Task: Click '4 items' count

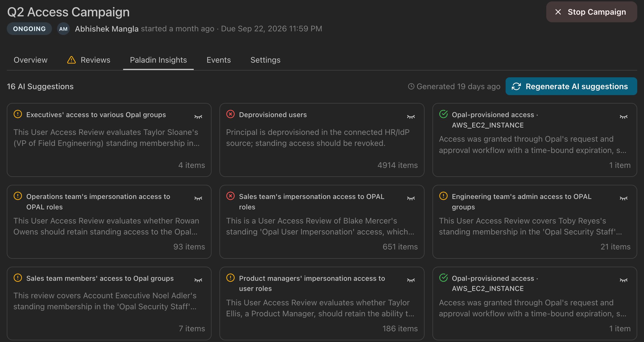Action: point(192,165)
